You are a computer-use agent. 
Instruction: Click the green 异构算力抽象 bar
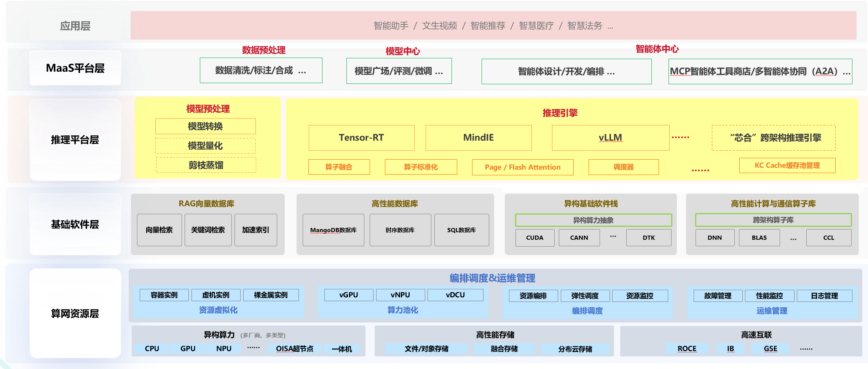pyautogui.click(x=593, y=220)
